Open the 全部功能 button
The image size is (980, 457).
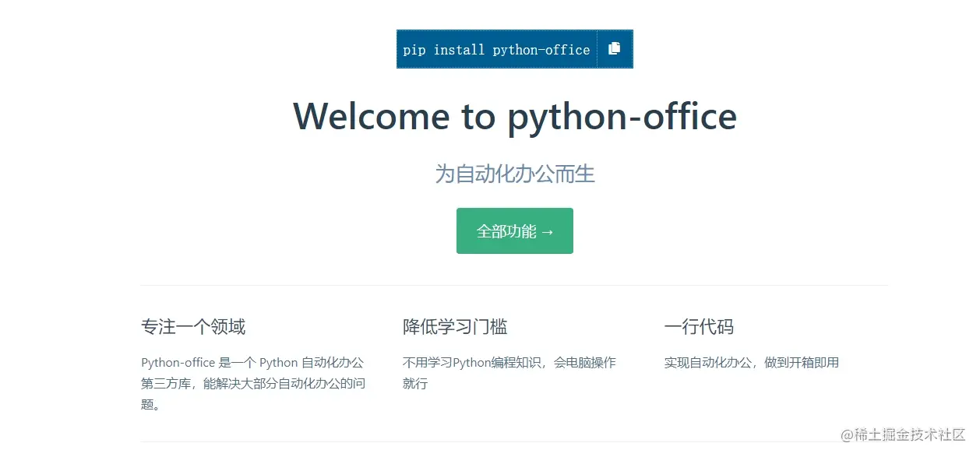pos(515,230)
